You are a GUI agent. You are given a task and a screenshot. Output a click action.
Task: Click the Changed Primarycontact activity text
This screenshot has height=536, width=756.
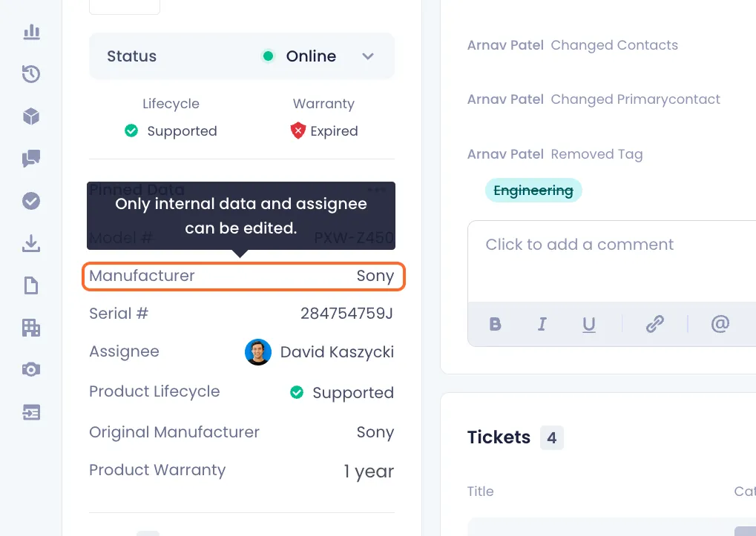click(636, 99)
